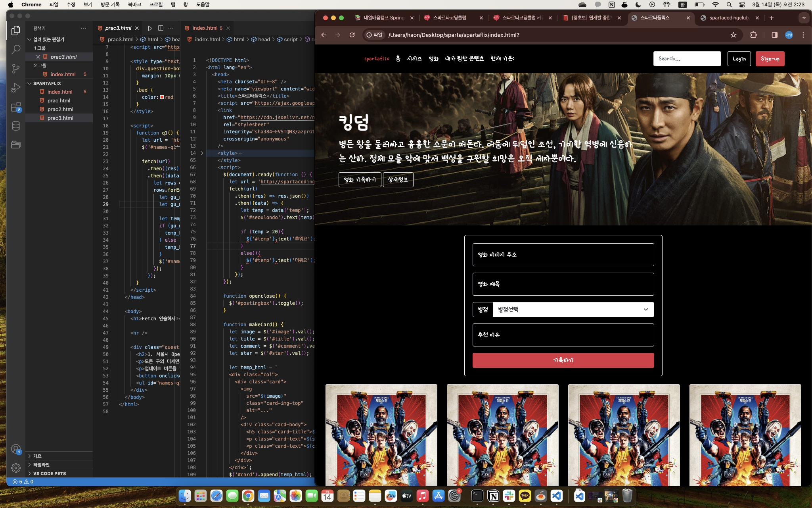Open Notion from the Dock

(493, 496)
